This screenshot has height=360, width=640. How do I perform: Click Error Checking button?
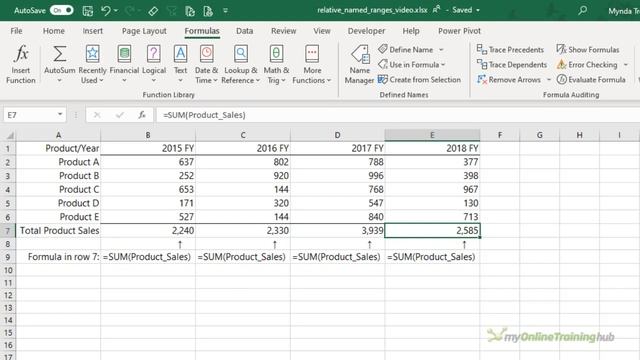587,65
